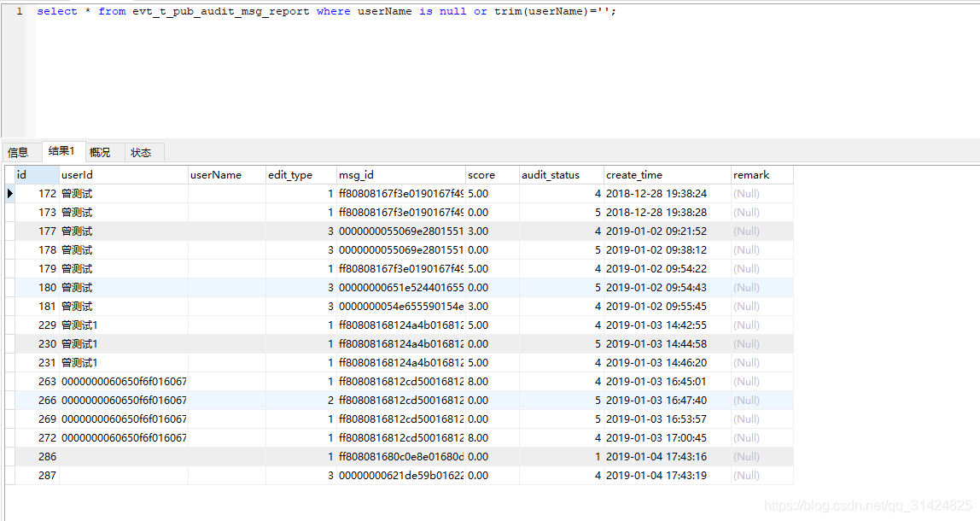The width and height of the screenshot is (980, 521).
Task: Click the audit_status column header
Action: point(561,175)
